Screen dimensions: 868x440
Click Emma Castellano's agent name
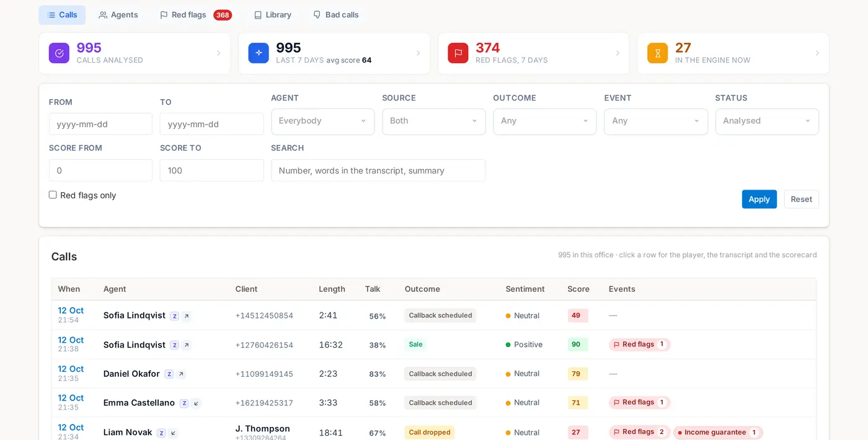139,403
